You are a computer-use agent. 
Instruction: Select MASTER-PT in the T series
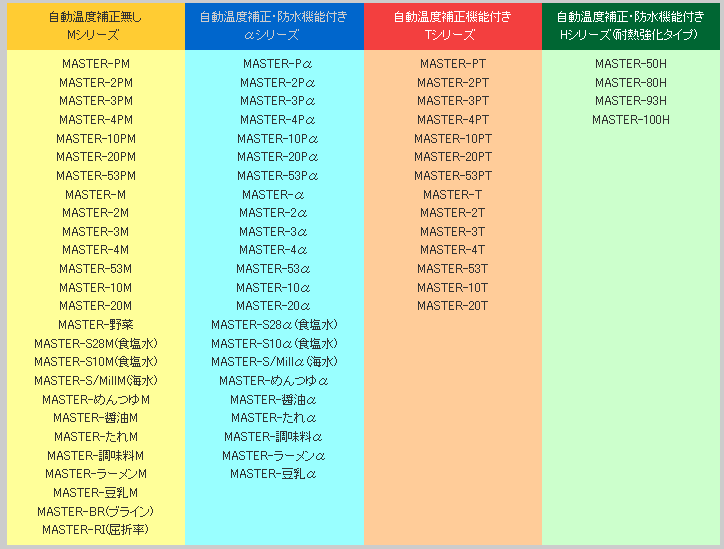453,64
